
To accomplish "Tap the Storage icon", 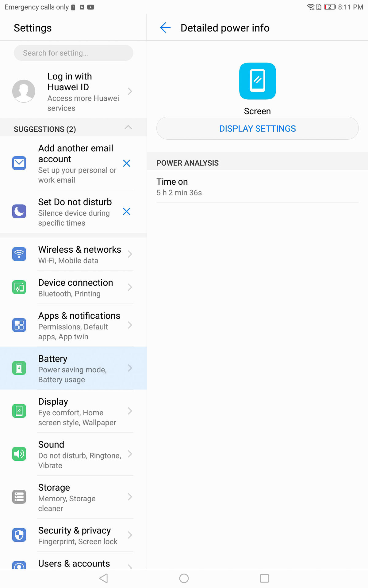I will click(19, 497).
